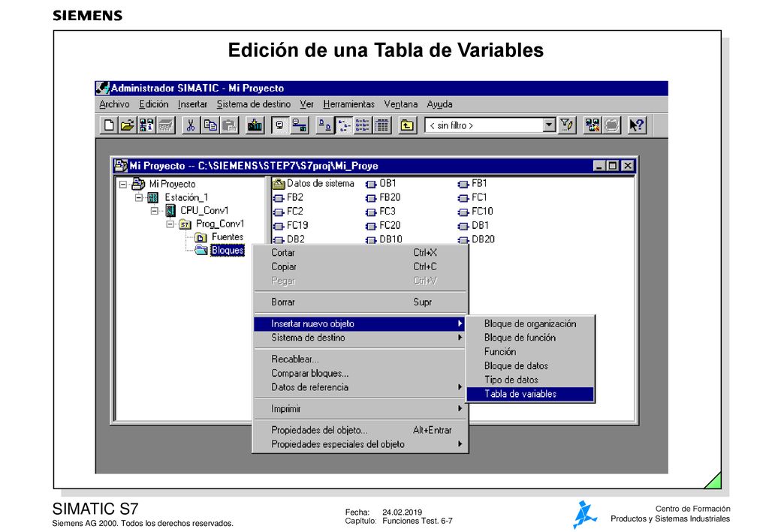Click the Copy toolbar icon
Screen dimensions: 769x532
[210, 125]
